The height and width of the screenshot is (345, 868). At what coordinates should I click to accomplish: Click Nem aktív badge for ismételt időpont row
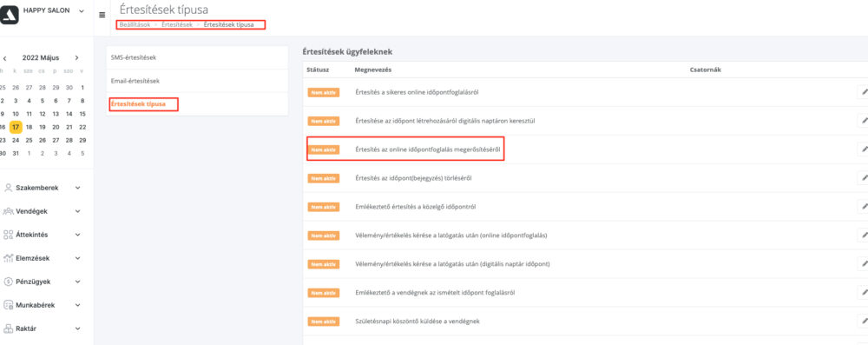pos(323,293)
